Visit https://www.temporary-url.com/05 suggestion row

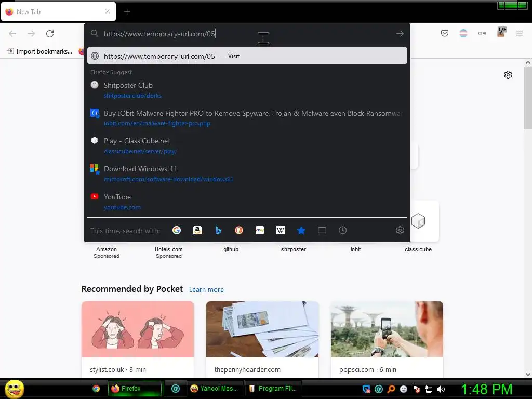[247, 56]
